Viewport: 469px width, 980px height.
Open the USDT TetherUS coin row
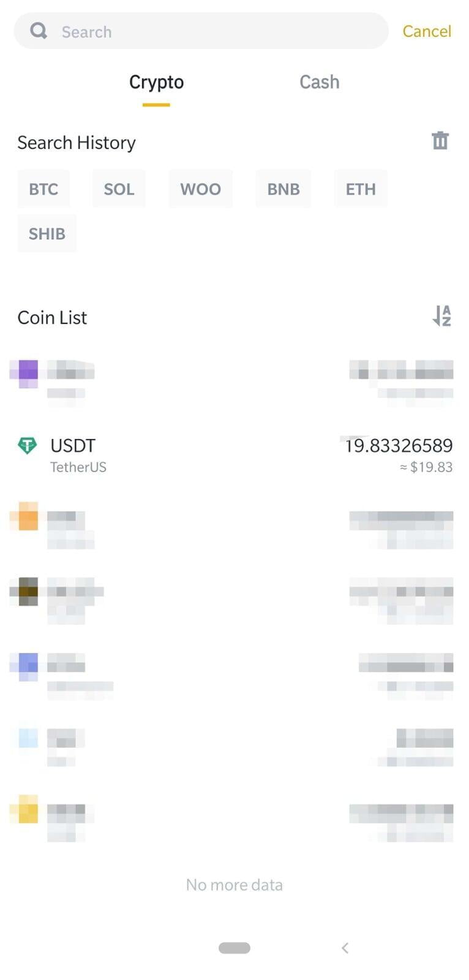click(x=184, y=455)
